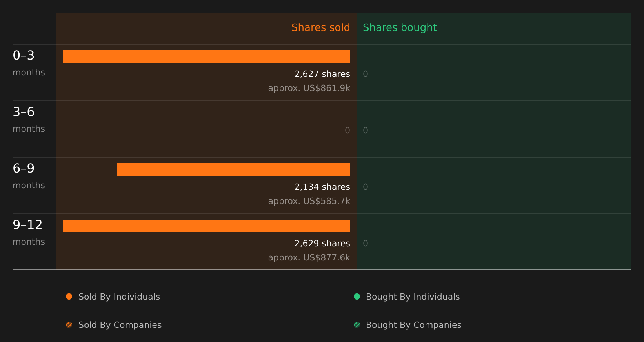Click the Shares bought header
The image size is (644, 342).
pos(400,27)
